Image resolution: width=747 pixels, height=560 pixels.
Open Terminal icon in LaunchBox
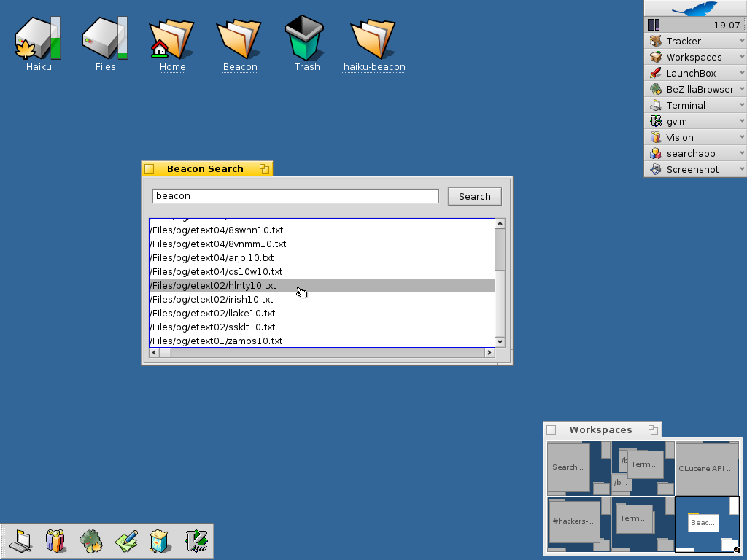(21, 540)
